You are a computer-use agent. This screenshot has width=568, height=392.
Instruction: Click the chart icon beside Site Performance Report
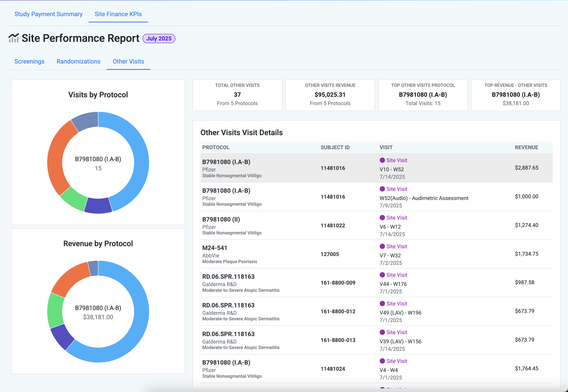click(x=14, y=38)
